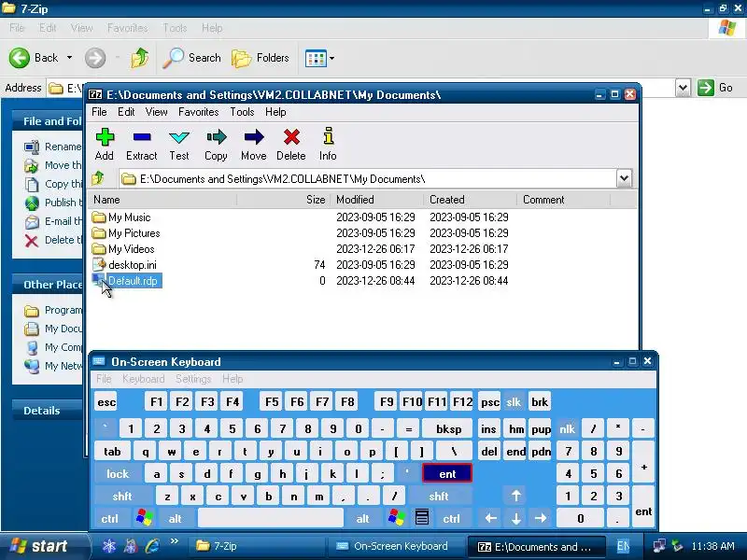This screenshot has width=747, height=560.
Task: Toggle the right shft key
Action: [x=439, y=496]
